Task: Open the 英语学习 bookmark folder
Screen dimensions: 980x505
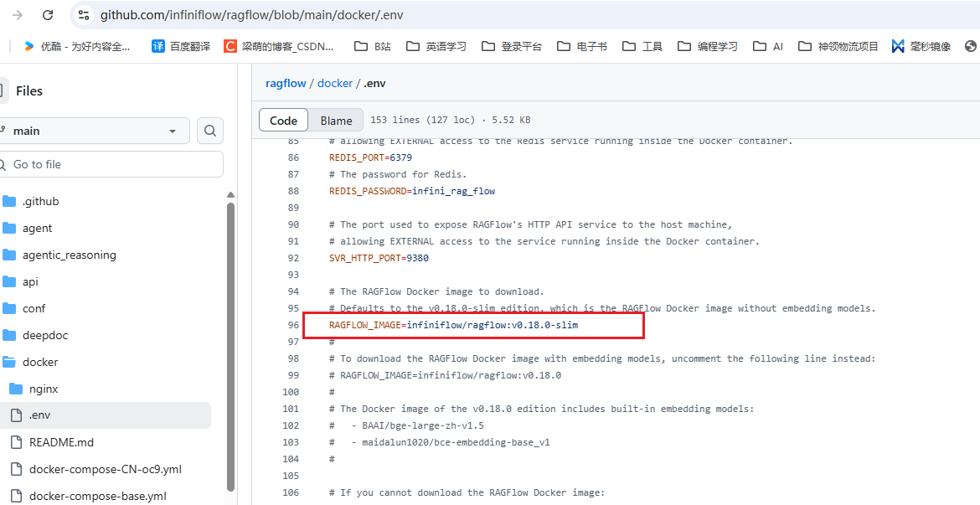Action: [436, 46]
